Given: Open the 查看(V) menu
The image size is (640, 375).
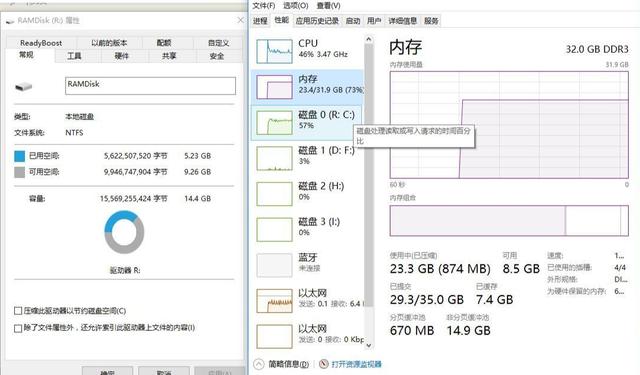Looking at the screenshot, I should (x=329, y=6).
